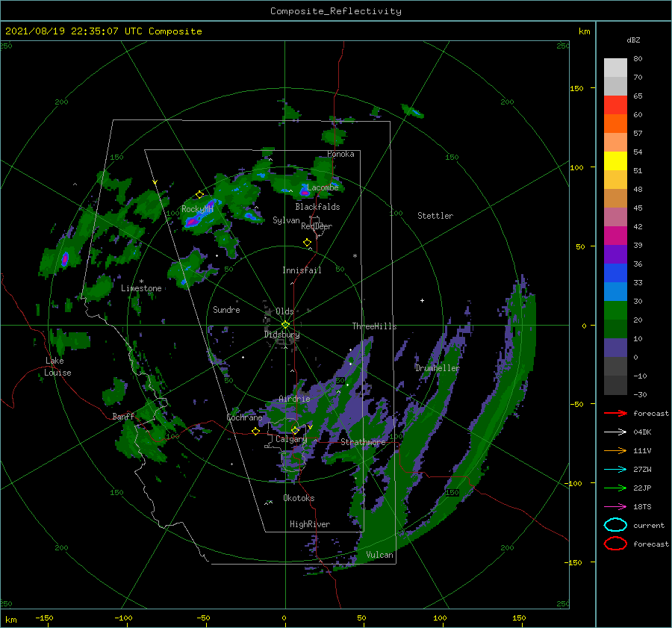Click the 'current' legend label
The height and width of the screenshot is (628, 672).
pyautogui.click(x=649, y=526)
